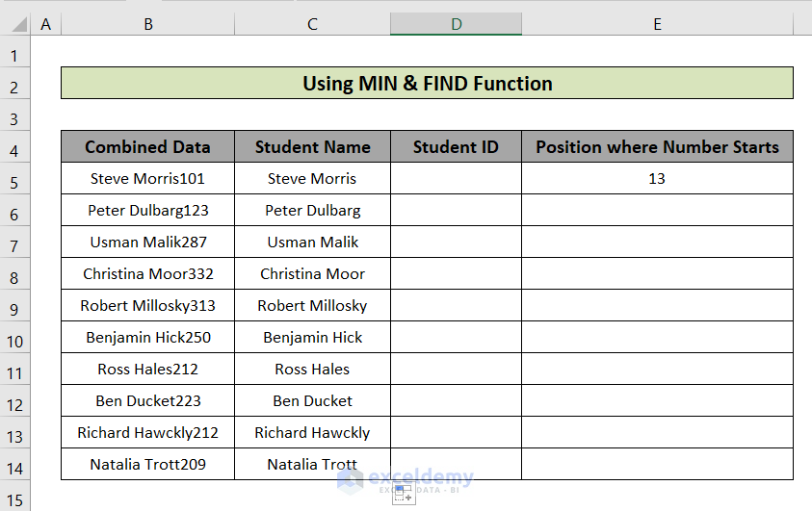This screenshot has height=511, width=812.
Task: Select the 'Student ID' header cell
Action: tap(456, 147)
